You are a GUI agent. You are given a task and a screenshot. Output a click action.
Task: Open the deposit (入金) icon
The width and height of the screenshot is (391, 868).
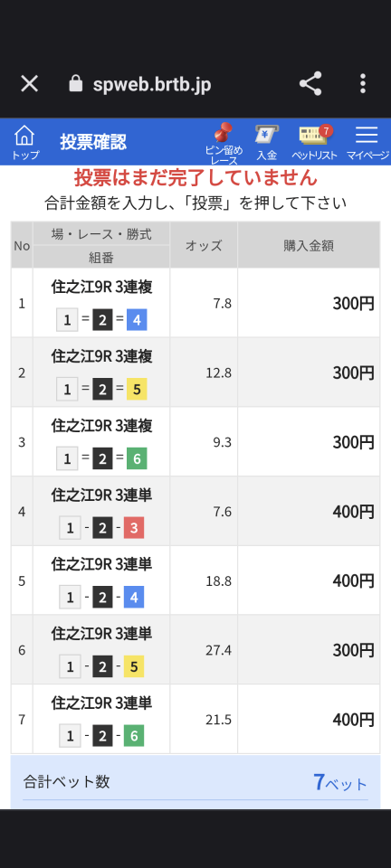tap(266, 143)
